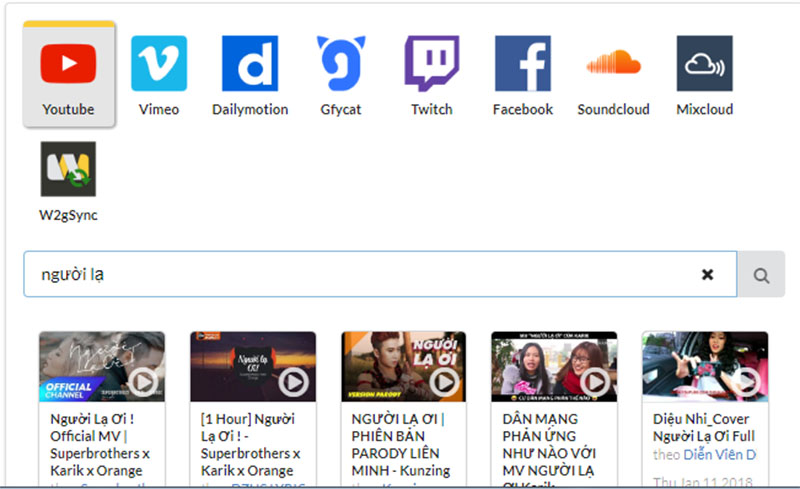The image size is (800, 489).
Task: Play the 1 Hour Người Lạ Ơi thumbnail
Action: (253, 366)
